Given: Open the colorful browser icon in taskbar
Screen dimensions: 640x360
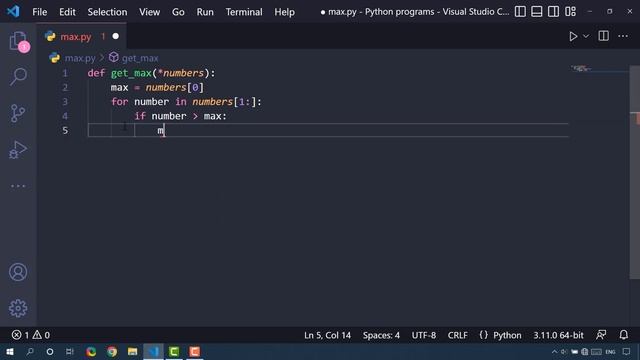Looking at the screenshot, I should 91,351.
